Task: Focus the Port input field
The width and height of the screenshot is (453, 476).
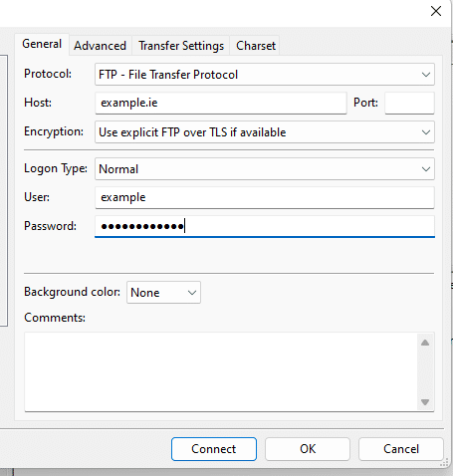Action: (409, 103)
